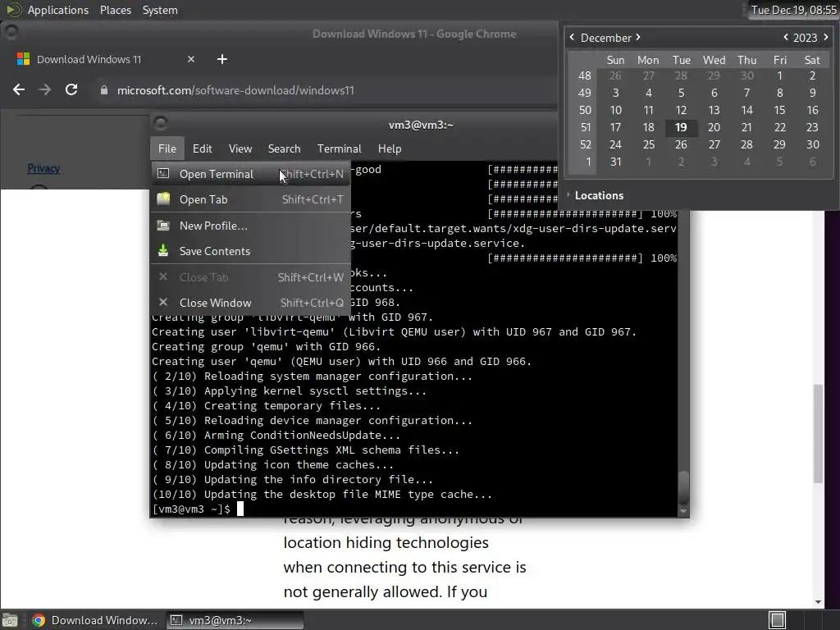Select Close Window menu entry

(250, 302)
